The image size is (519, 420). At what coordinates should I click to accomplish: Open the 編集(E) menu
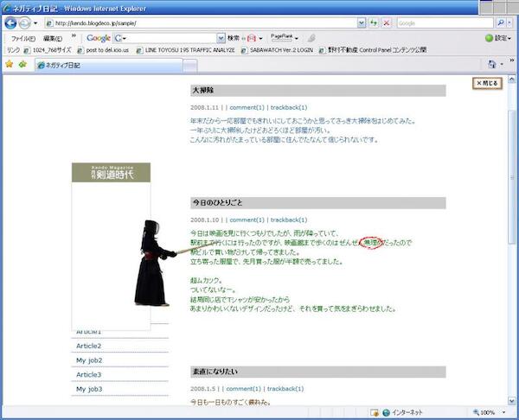point(53,38)
